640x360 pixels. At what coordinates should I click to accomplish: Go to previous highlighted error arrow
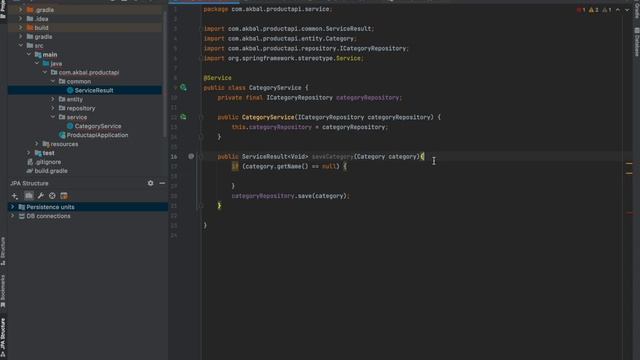point(618,10)
